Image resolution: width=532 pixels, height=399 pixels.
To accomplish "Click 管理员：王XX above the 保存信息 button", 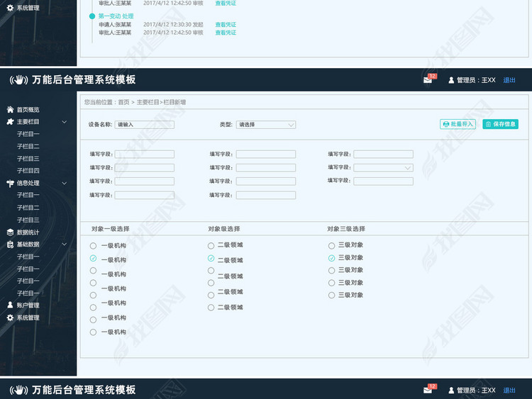I will (476, 80).
